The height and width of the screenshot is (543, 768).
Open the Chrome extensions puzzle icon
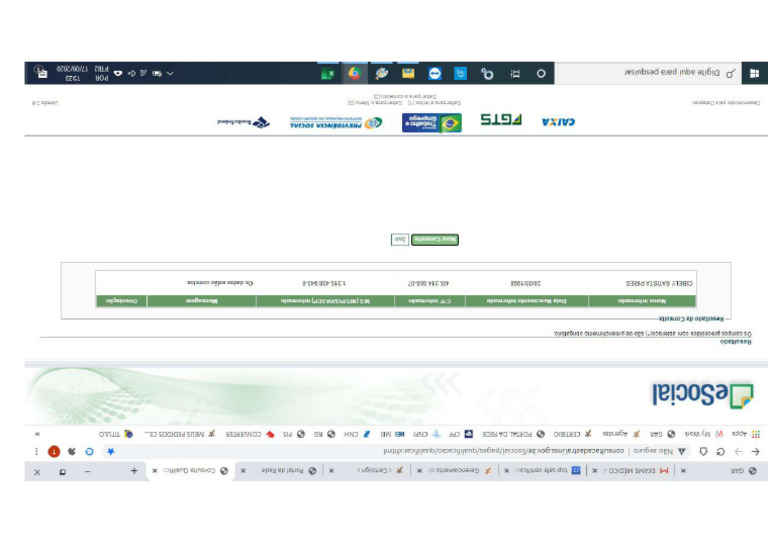point(72,451)
